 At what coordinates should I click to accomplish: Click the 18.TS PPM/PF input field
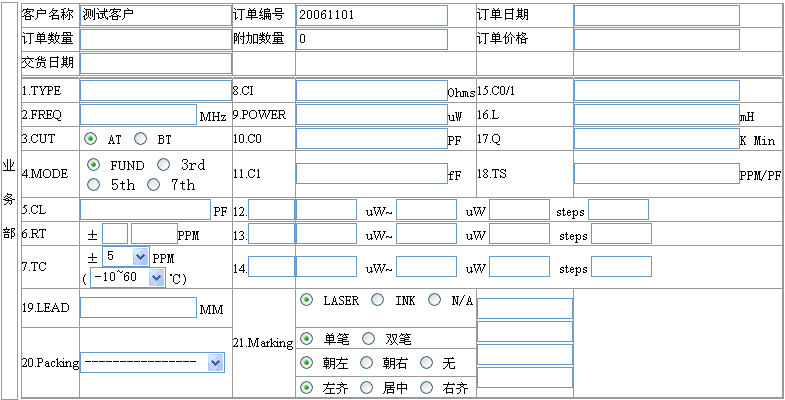pyautogui.click(x=657, y=174)
